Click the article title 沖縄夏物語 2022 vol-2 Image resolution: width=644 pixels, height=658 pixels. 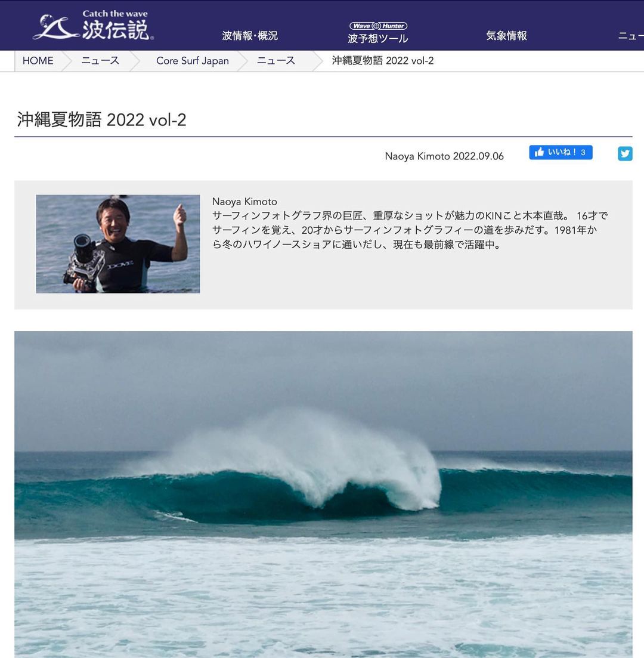tap(101, 119)
